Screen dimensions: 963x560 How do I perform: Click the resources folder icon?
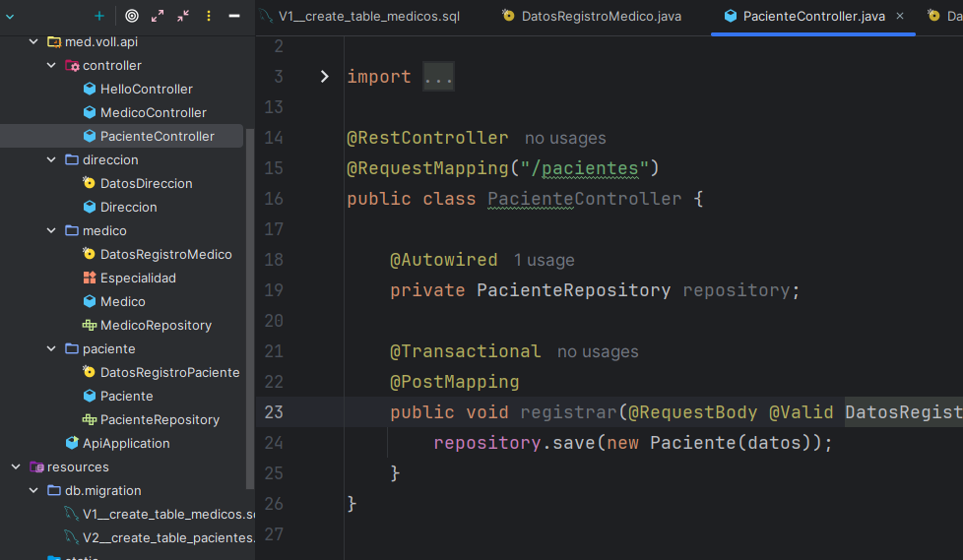click(x=36, y=467)
